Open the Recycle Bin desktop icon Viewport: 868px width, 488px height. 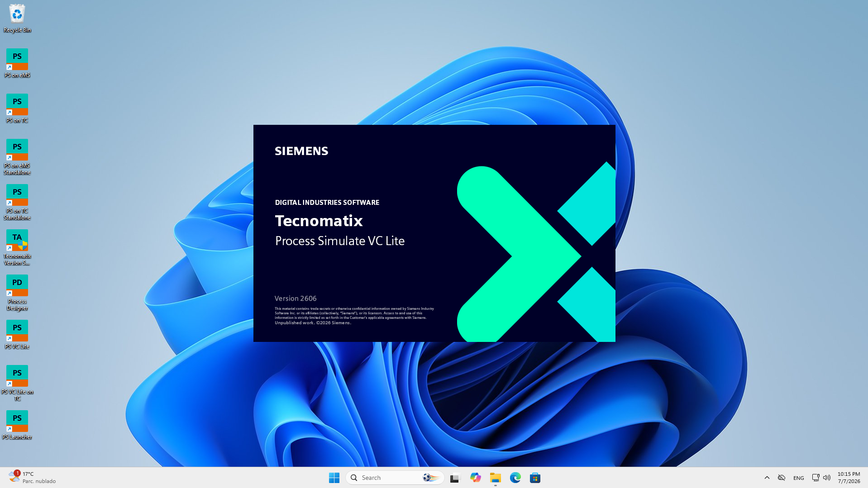pyautogui.click(x=17, y=18)
